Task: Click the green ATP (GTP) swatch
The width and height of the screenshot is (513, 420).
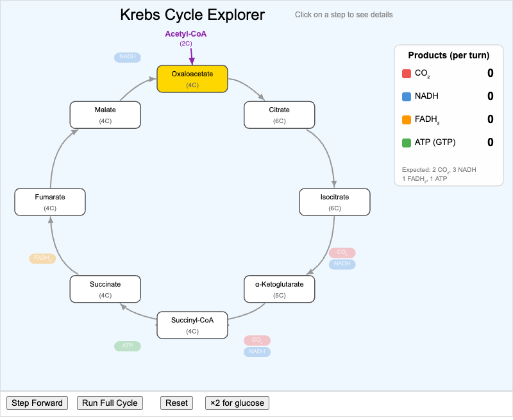Action: click(x=407, y=142)
